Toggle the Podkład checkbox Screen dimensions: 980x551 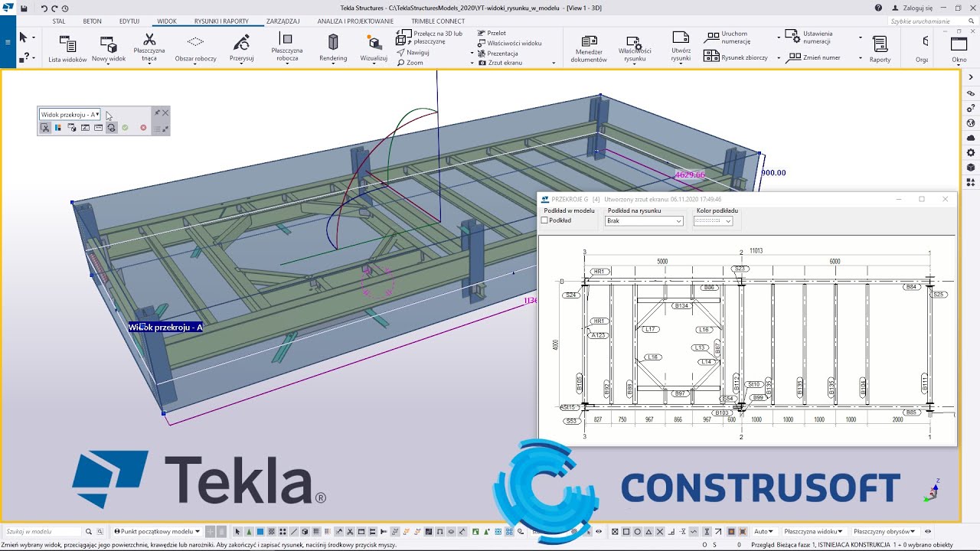544,220
